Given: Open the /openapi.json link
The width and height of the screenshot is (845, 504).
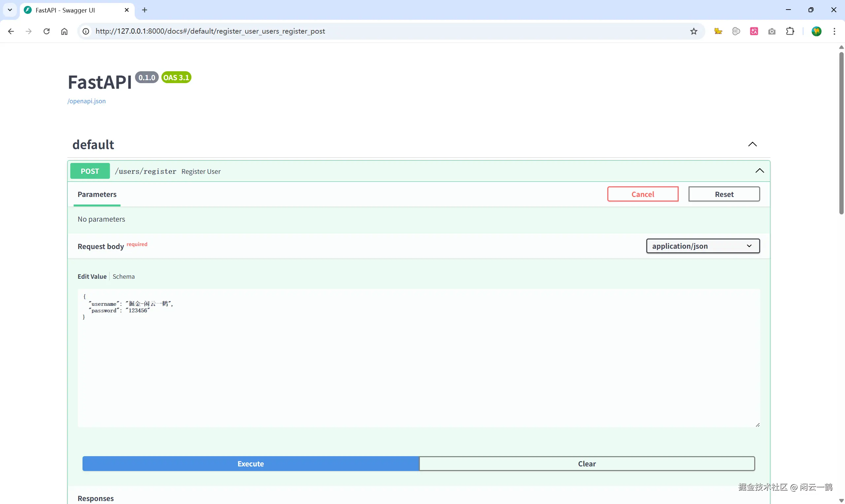Looking at the screenshot, I should point(86,101).
